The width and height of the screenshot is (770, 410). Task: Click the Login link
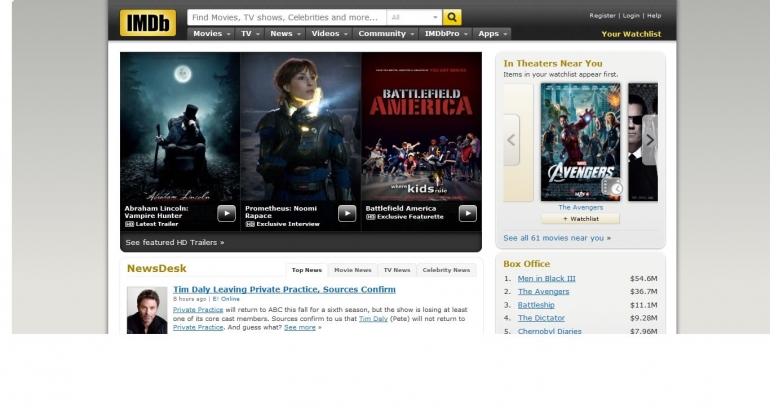pos(631,16)
